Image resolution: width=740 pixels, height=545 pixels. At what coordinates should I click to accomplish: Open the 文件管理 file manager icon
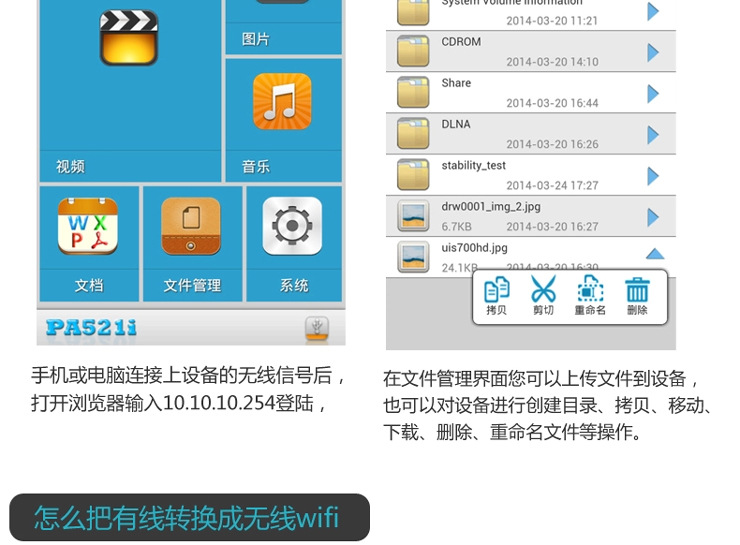tap(191, 226)
